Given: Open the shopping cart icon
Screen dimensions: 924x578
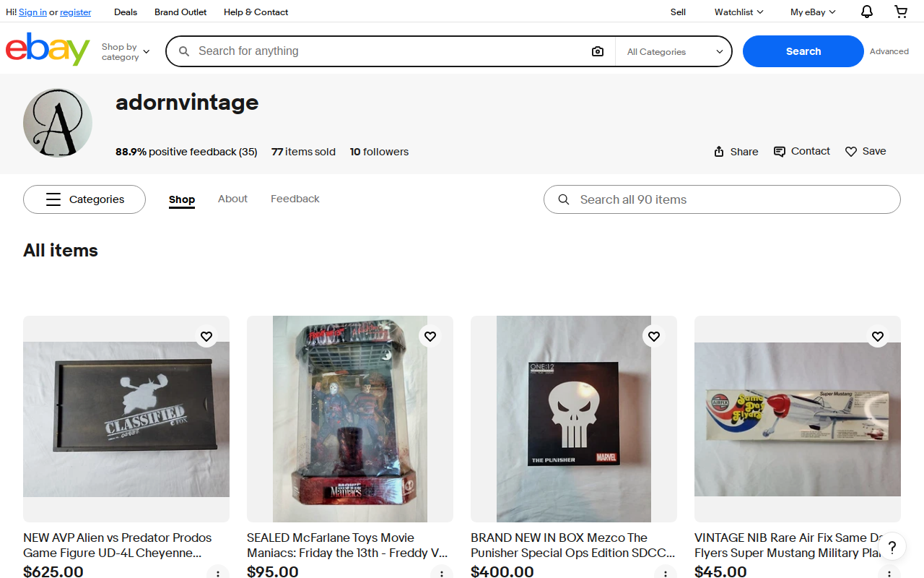Looking at the screenshot, I should click(901, 12).
